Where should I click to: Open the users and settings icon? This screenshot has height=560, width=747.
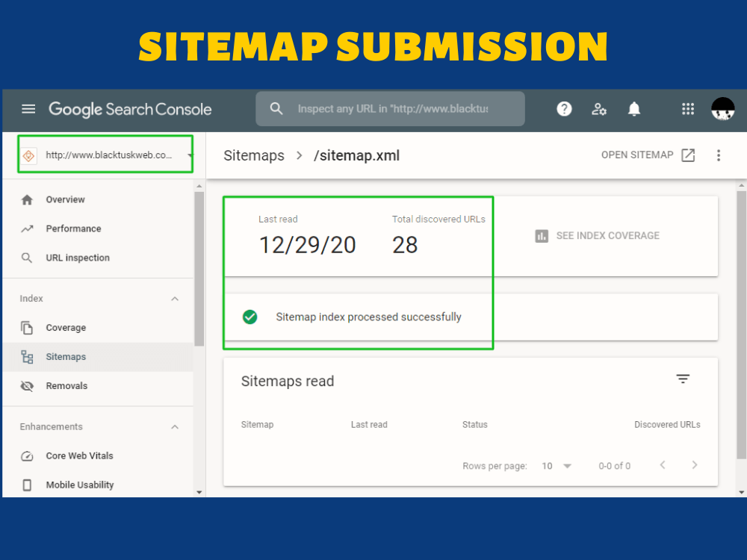[x=599, y=109]
